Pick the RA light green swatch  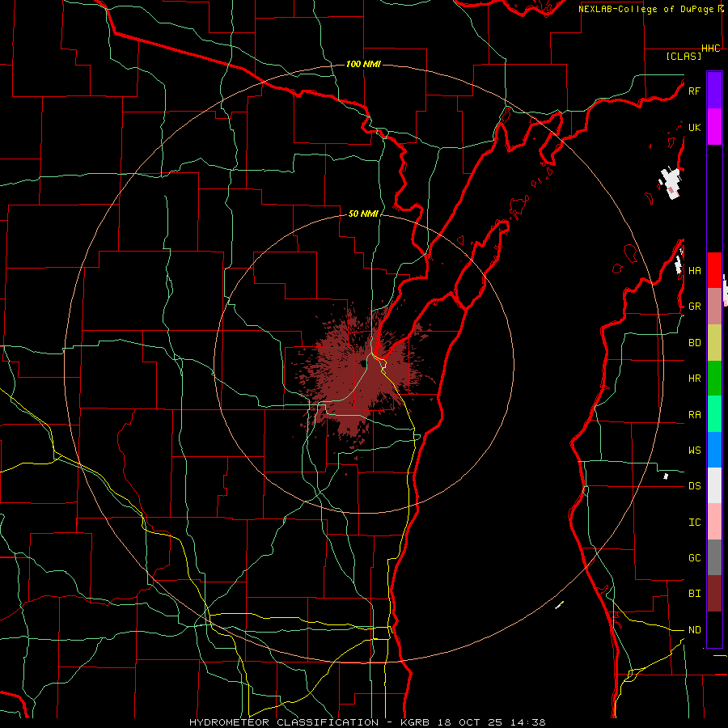pyautogui.click(x=714, y=414)
